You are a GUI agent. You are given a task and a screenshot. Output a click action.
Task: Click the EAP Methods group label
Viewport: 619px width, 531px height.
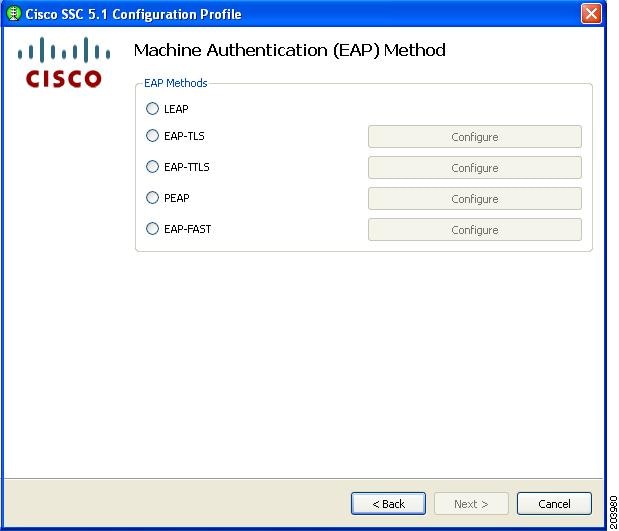click(176, 83)
